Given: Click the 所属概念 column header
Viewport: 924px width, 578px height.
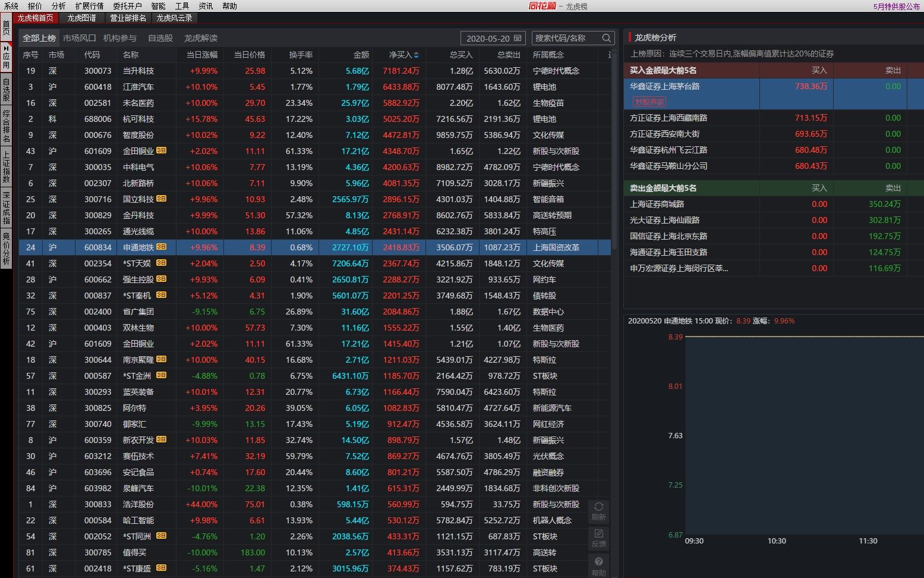Looking at the screenshot, I should pyautogui.click(x=548, y=55).
